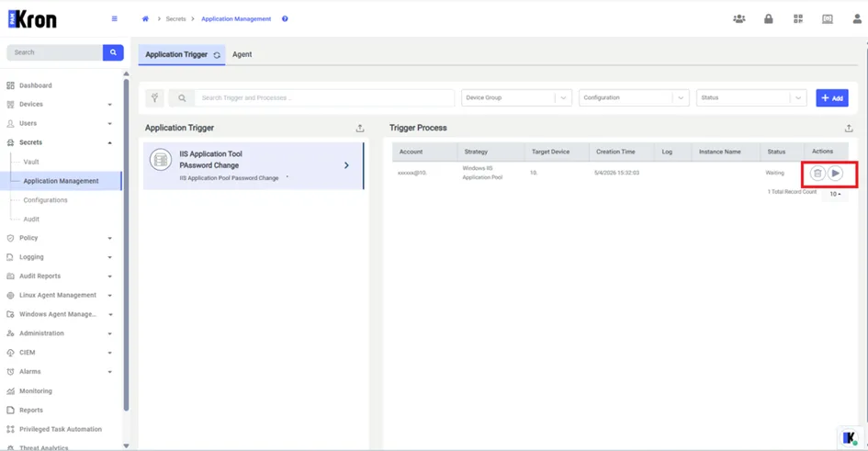Select Application Management in sidebar
The height and width of the screenshot is (451, 868).
pos(61,181)
